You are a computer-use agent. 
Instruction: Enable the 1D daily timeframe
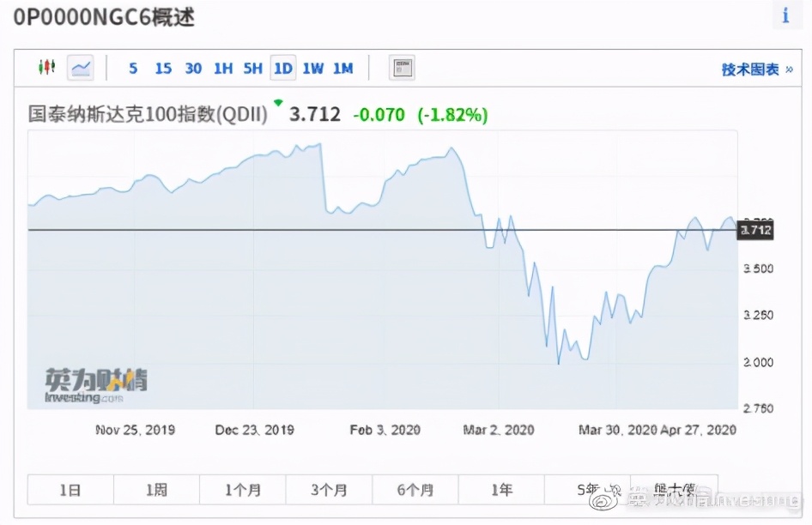point(283,67)
